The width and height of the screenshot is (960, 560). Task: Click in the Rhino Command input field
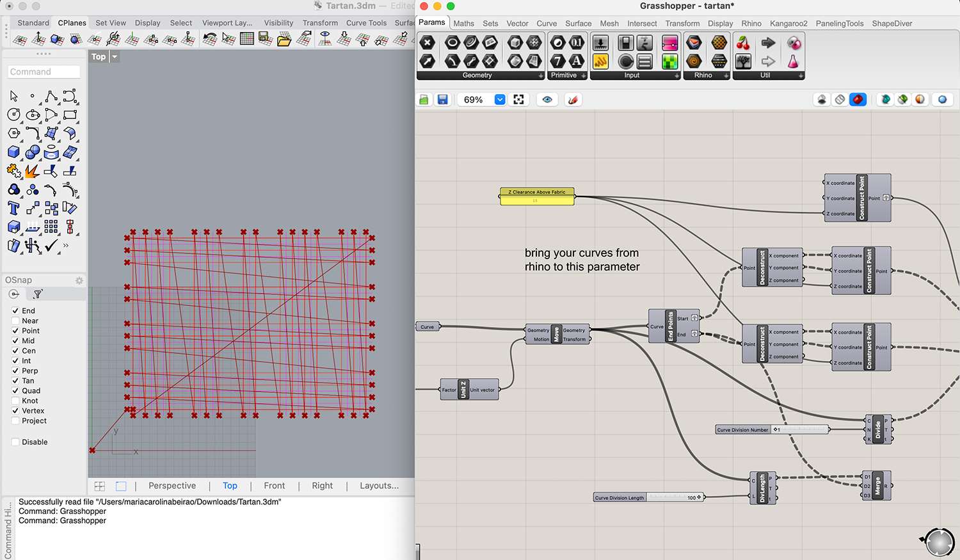[x=44, y=72]
